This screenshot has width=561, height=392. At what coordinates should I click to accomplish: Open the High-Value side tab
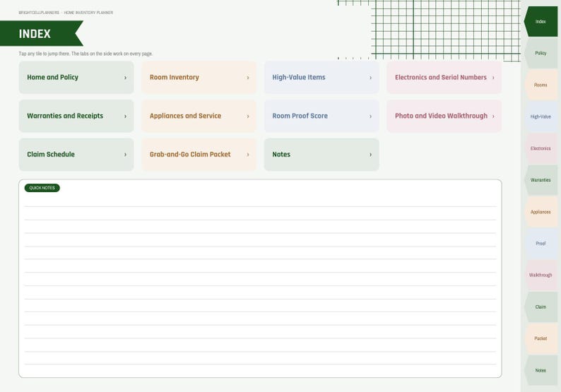point(541,117)
